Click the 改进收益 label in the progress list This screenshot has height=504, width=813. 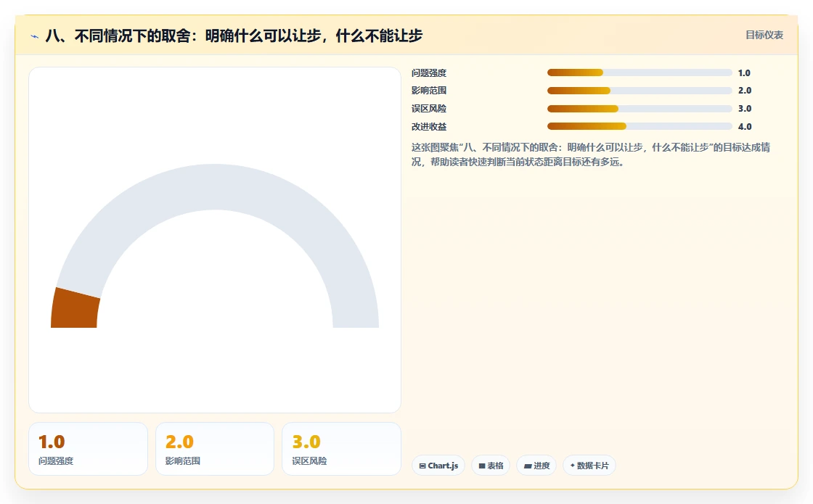[x=429, y=126]
